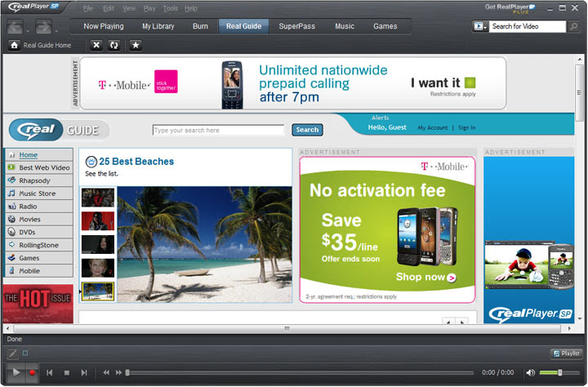Click Get RealPlayer Plus link
588x387 pixels.
[510, 8]
